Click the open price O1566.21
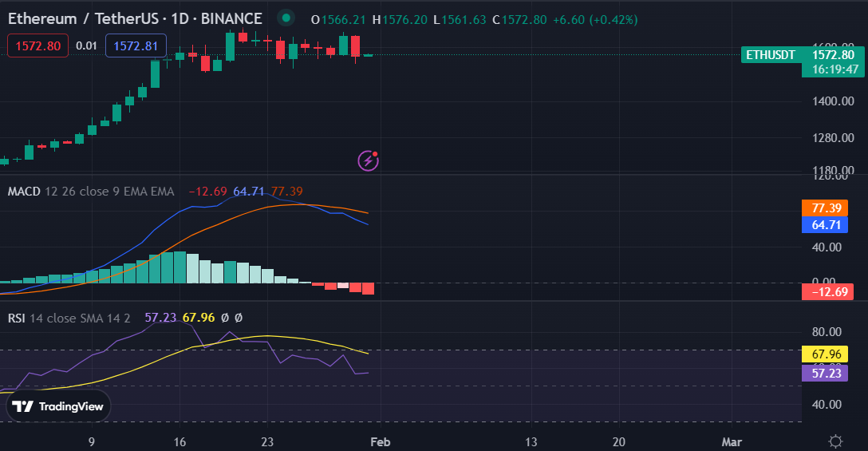Screen dimensions: 868x451 [x=338, y=20]
